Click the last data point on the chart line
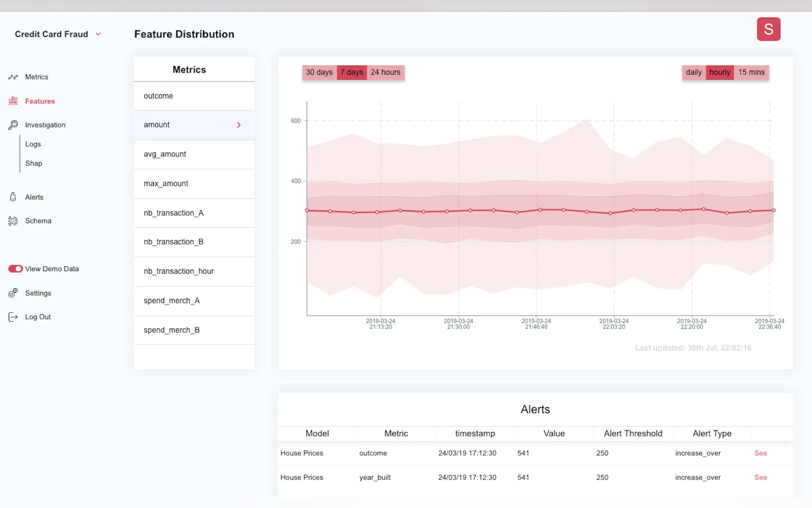Screen dimensions: 812x508 (773, 210)
